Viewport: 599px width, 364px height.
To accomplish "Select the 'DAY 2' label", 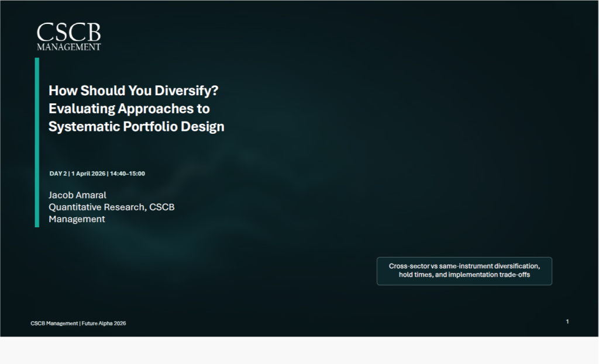I will coord(57,174).
